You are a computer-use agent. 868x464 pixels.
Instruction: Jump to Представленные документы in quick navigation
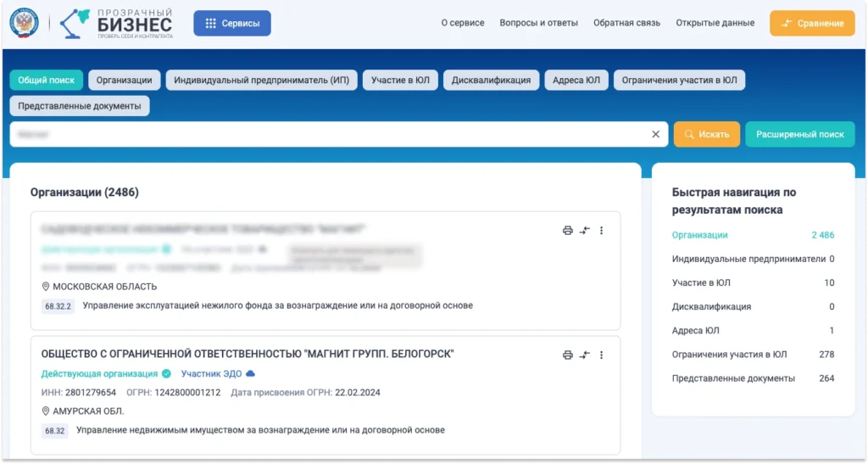coord(733,378)
